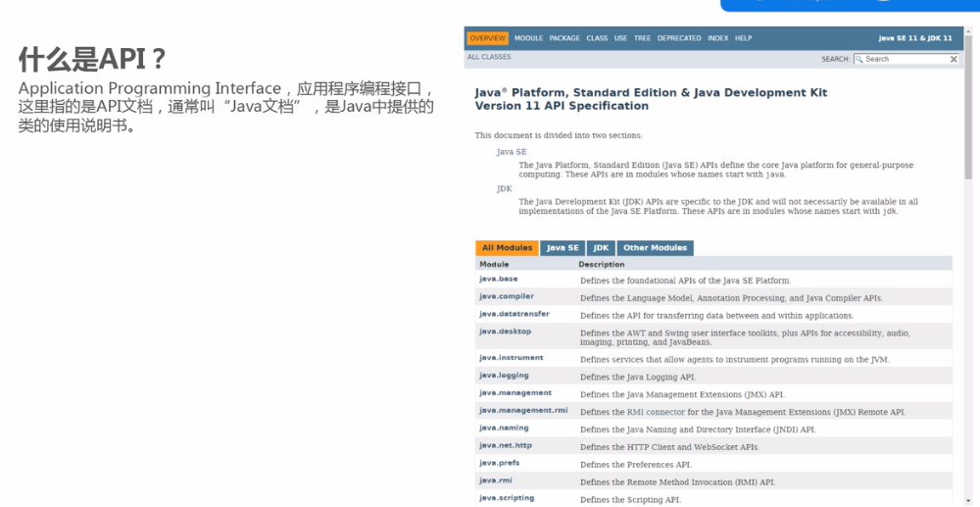This screenshot has height=507, width=980.
Task: Click the Module column header
Action: pos(494,265)
